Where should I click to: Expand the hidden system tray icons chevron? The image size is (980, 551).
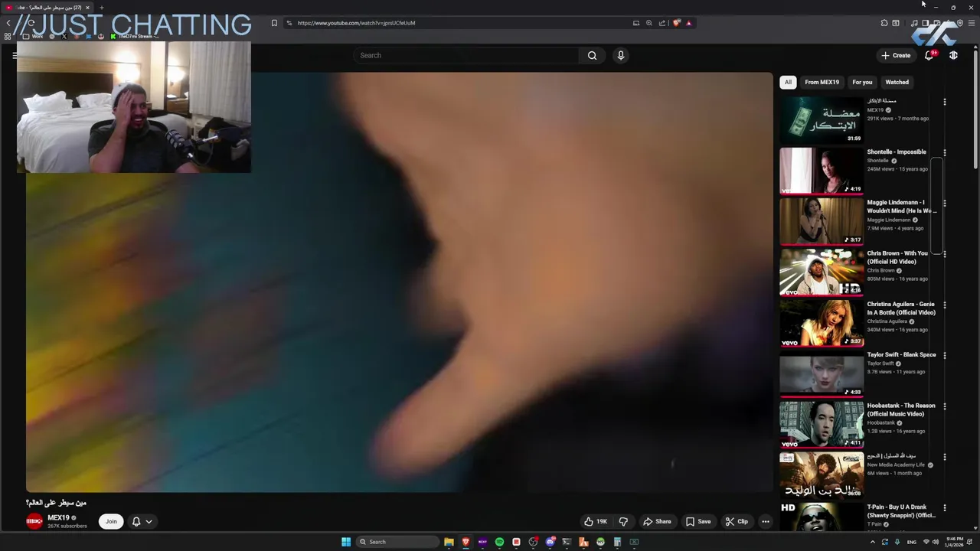tap(873, 542)
